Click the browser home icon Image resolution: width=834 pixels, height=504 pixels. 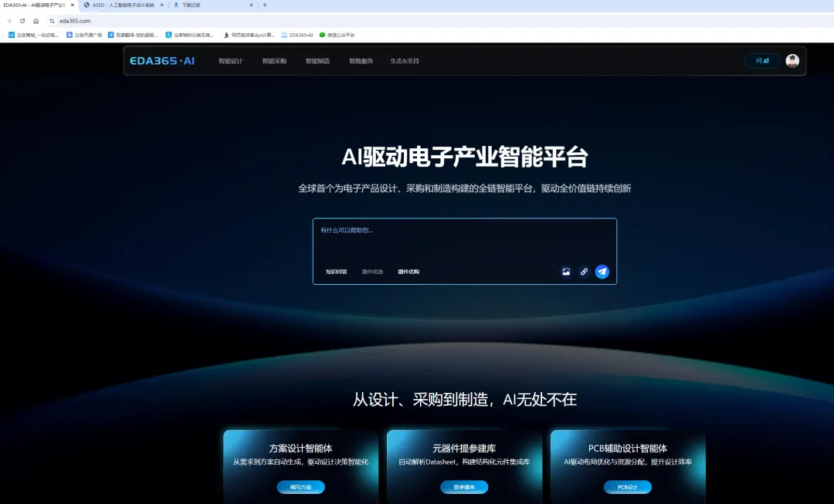click(x=36, y=21)
